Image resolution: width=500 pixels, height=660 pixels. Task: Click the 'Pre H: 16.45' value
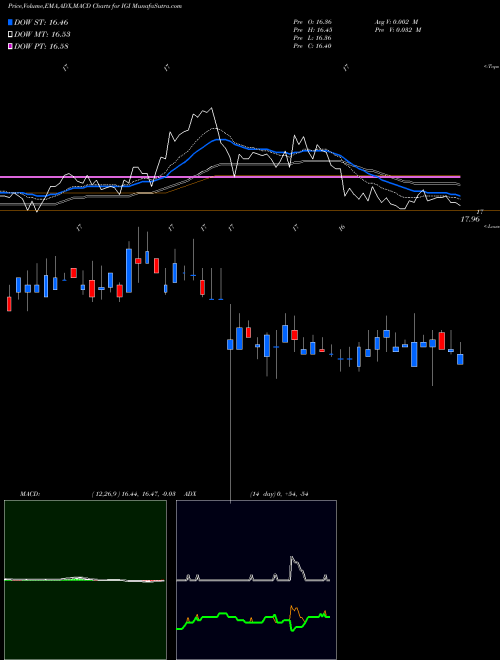click(312, 30)
